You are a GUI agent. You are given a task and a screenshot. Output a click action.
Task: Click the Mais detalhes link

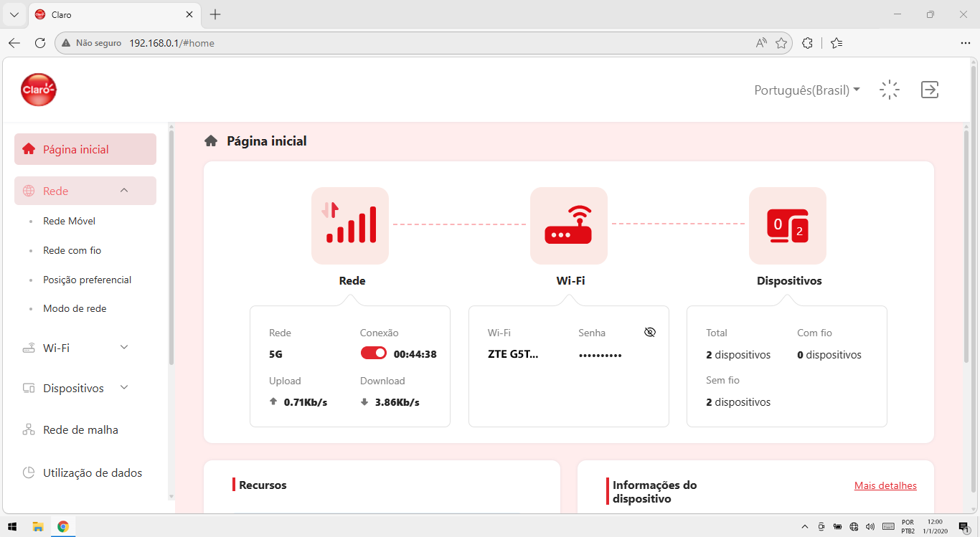pos(885,485)
